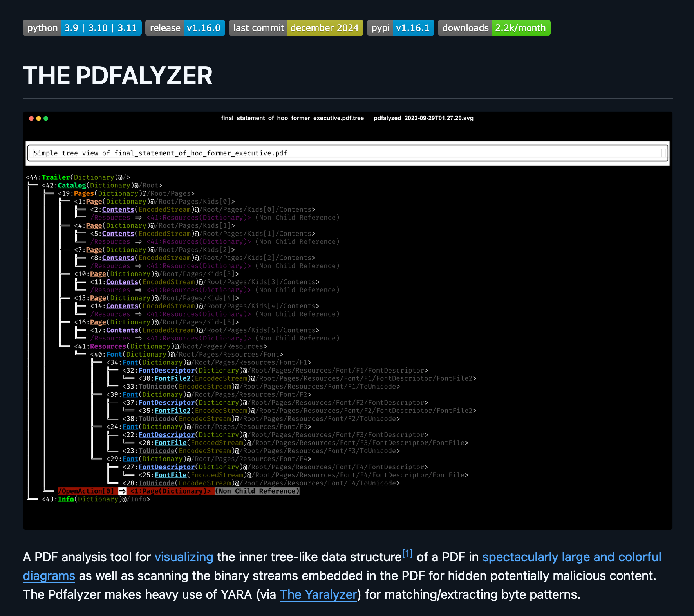This screenshot has height=616, width=694.
Task: Select the '<10:Page(Dictionary)' Kids[3] row
Action: click(x=156, y=274)
